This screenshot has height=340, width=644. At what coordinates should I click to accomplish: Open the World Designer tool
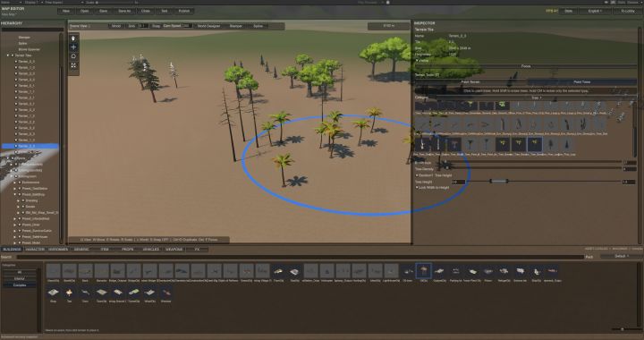pos(208,26)
